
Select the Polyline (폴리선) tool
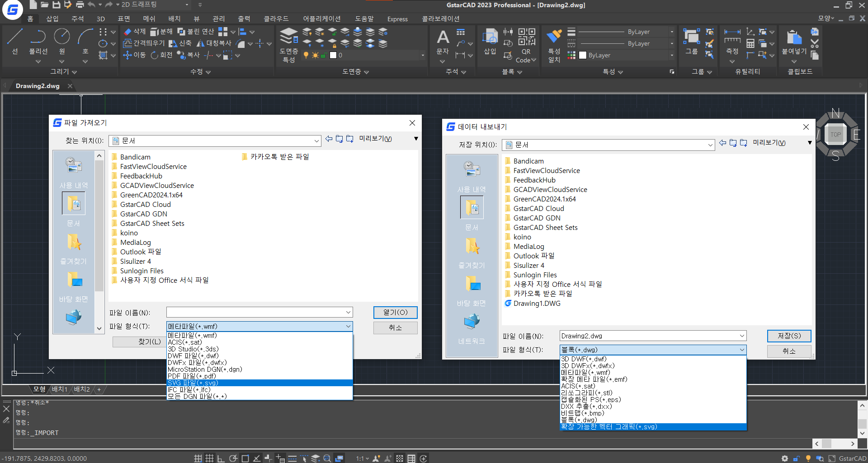point(38,41)
